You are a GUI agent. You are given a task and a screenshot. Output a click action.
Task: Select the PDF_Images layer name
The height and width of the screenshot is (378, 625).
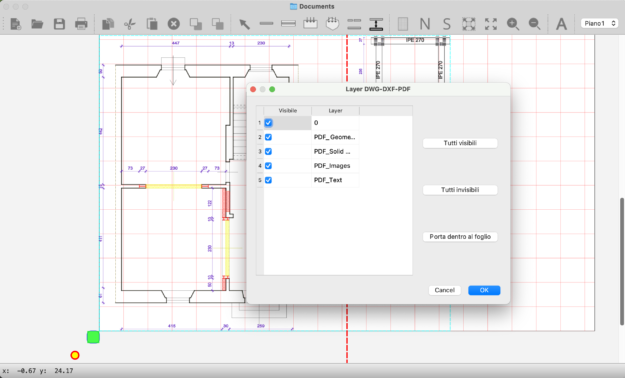pos(335,166)
